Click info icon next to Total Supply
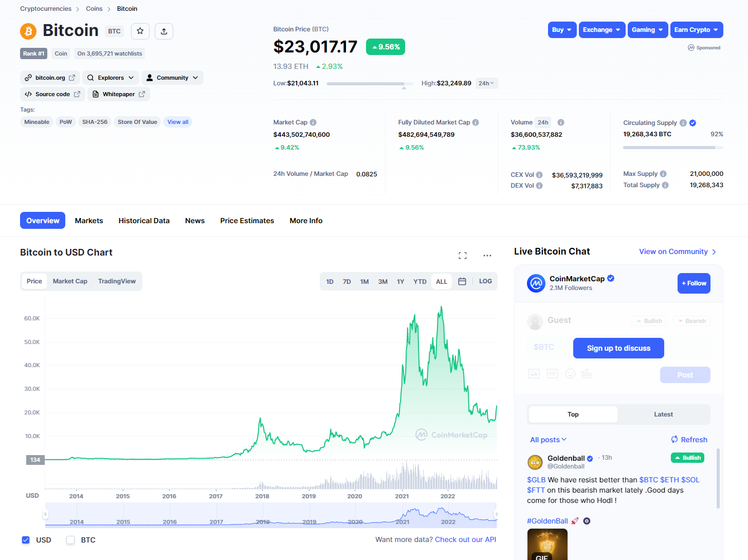Viewport: 748px width, 560px height. pyautogui.click(x=665, y=185)
